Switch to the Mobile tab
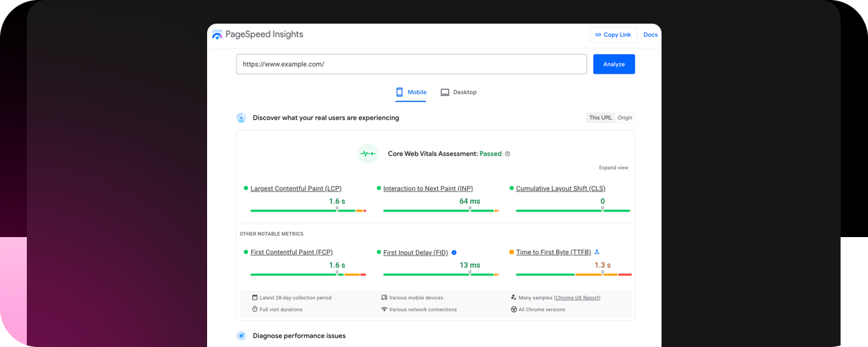868x347 pixels. [411, 92]
